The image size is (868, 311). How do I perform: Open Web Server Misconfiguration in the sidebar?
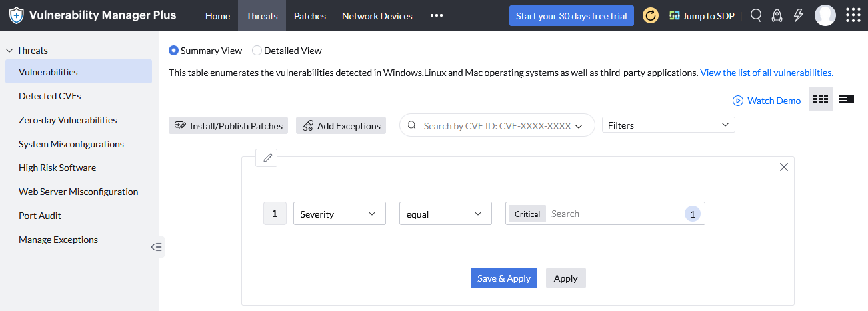coord(79,191)
